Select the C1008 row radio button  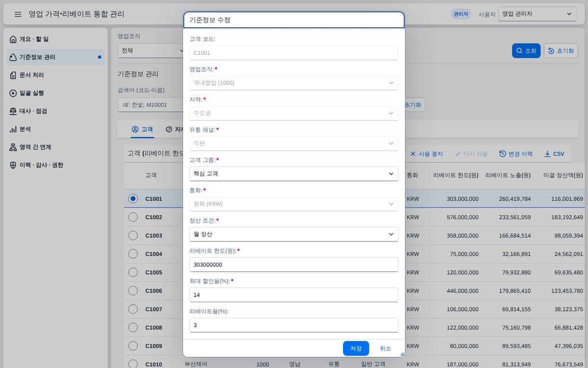133,327
